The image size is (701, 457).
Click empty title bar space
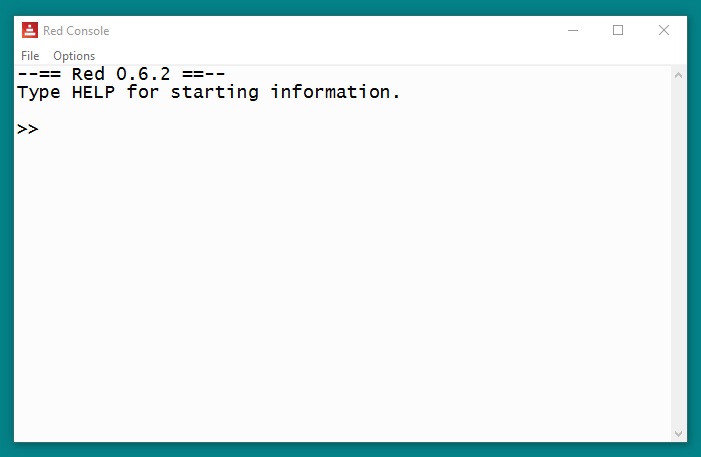330,31
